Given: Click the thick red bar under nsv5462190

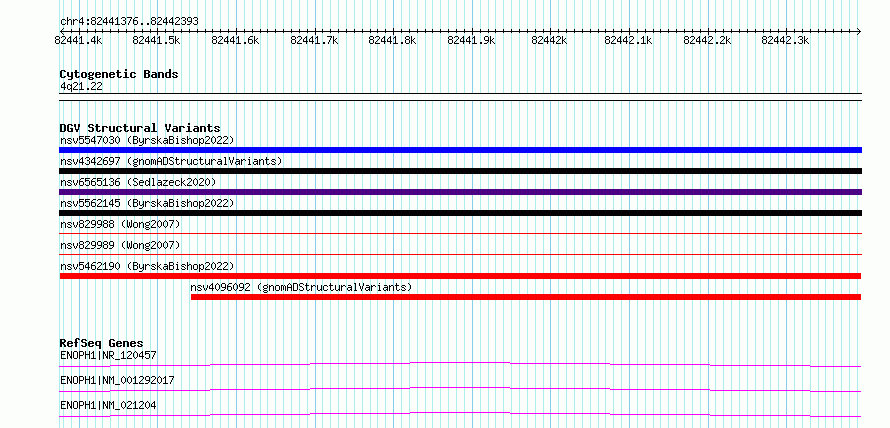Looking at the screenshot, I should click(460, 276).
